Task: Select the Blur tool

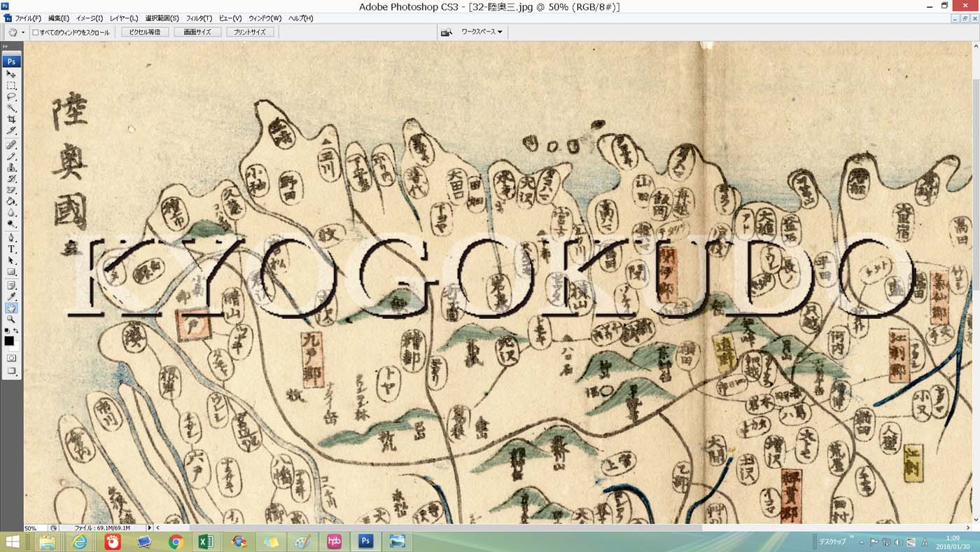Action: point(12,212)
